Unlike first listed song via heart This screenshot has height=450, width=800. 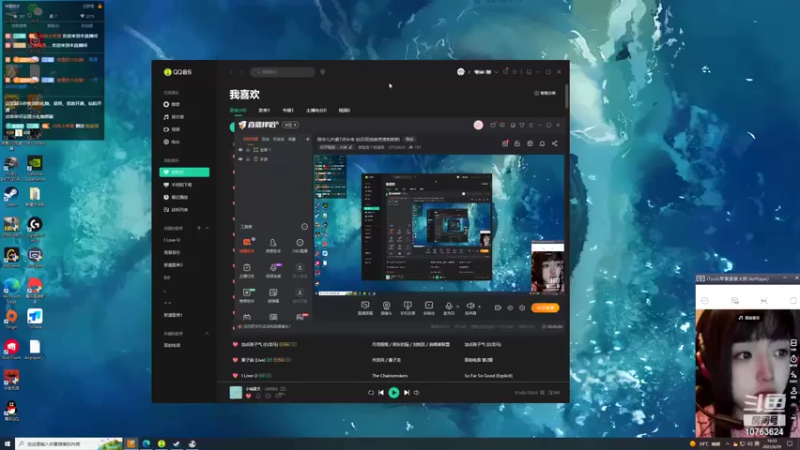click(235, 344)
